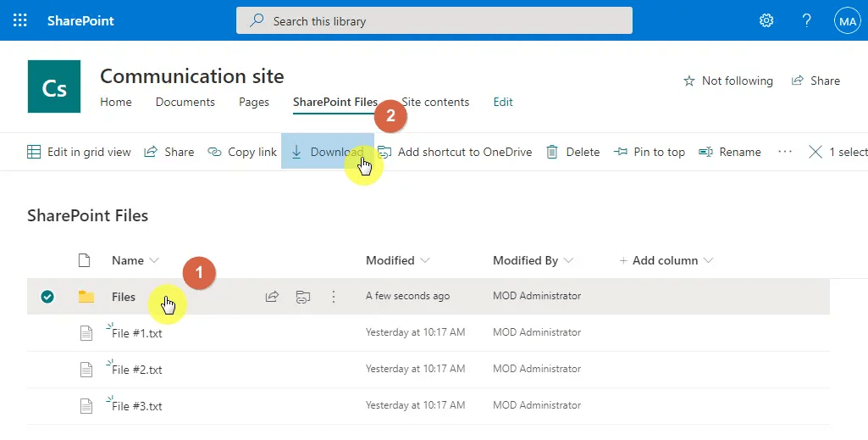
Task: Click the Delete trash icon
Action: (552, 153)
